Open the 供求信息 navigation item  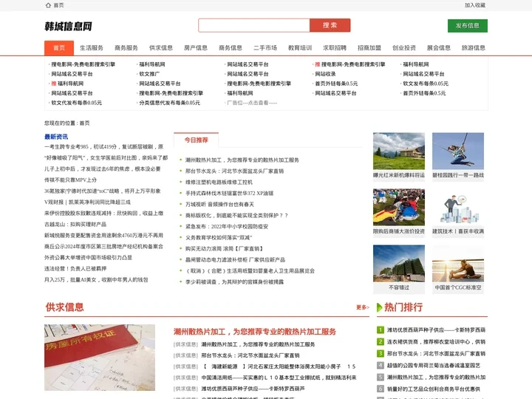click(x=161, y=48)
